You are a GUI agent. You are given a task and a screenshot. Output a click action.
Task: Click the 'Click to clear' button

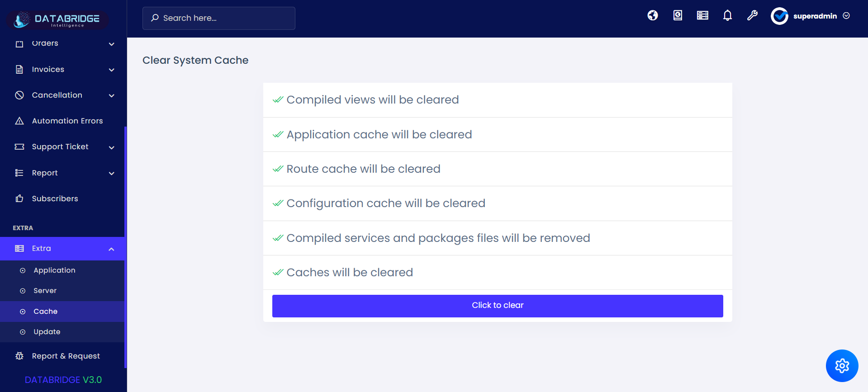point(498,306)
